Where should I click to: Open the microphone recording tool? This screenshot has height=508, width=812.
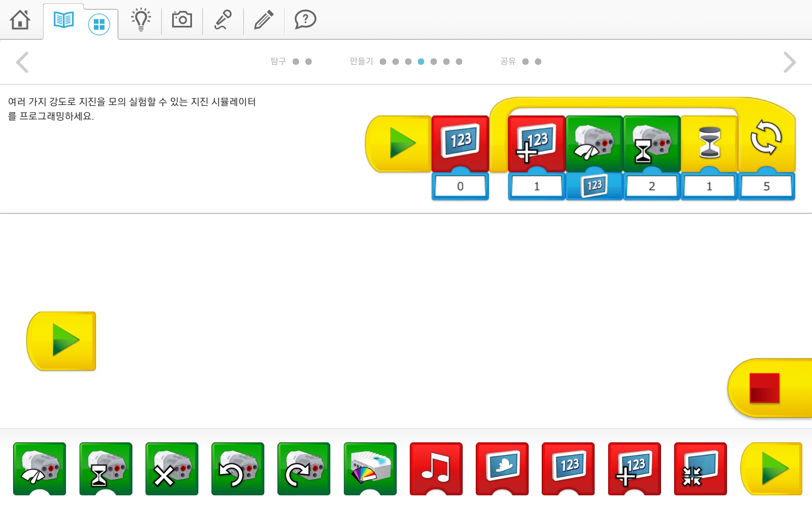(223, 19)
